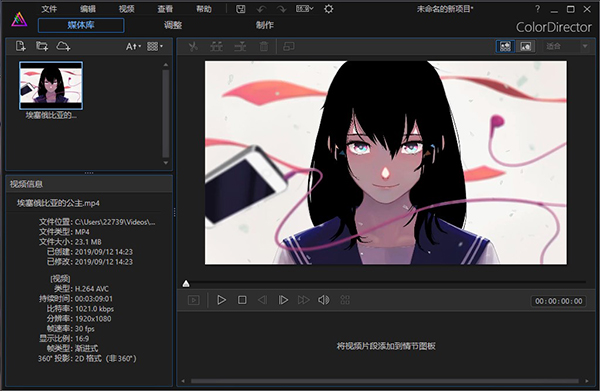Click the overlapping frames icon in toolbar

[x=289, y=46]
